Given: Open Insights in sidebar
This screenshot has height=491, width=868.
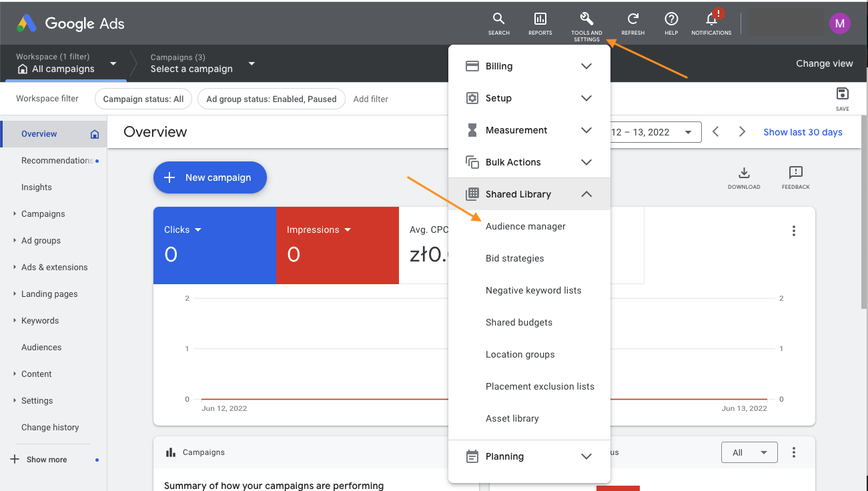Looking at the screenshot, I should tap(37, 187).
